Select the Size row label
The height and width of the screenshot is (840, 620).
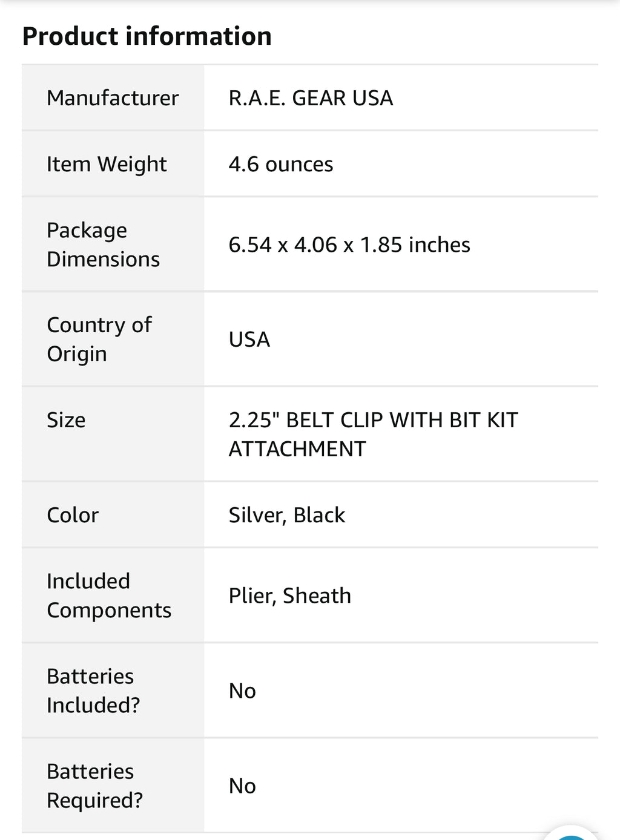pos(66,420)
